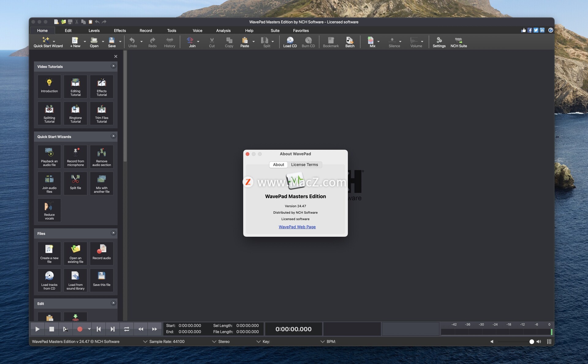Switch to the Levels ribbon tab

click(x=94, y=31)
